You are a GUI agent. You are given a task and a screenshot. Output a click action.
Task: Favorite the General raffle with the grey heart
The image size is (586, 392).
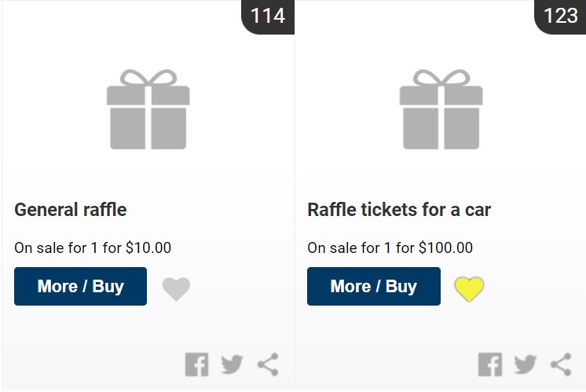(x=176, y=288)
